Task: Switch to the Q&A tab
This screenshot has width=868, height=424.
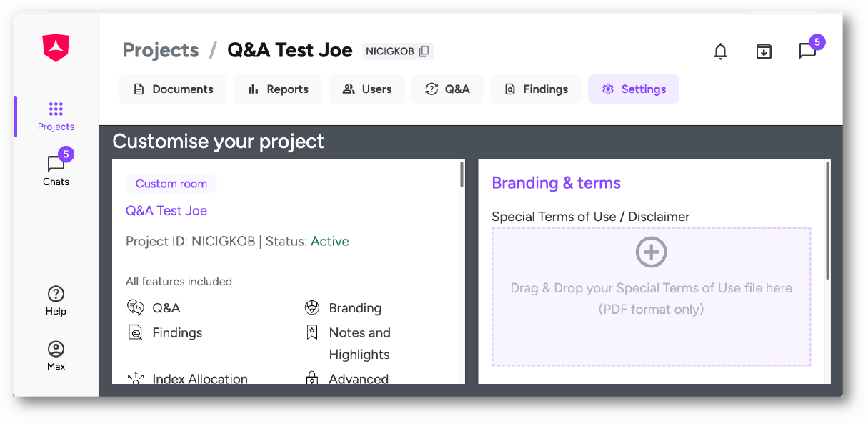Action: [447, 89]
